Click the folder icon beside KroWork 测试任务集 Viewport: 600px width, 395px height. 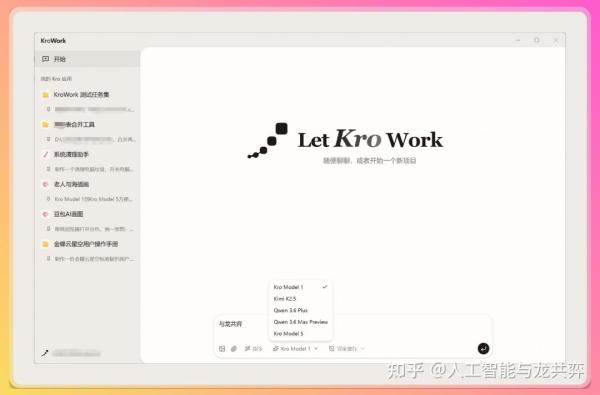tap(46, 95)
